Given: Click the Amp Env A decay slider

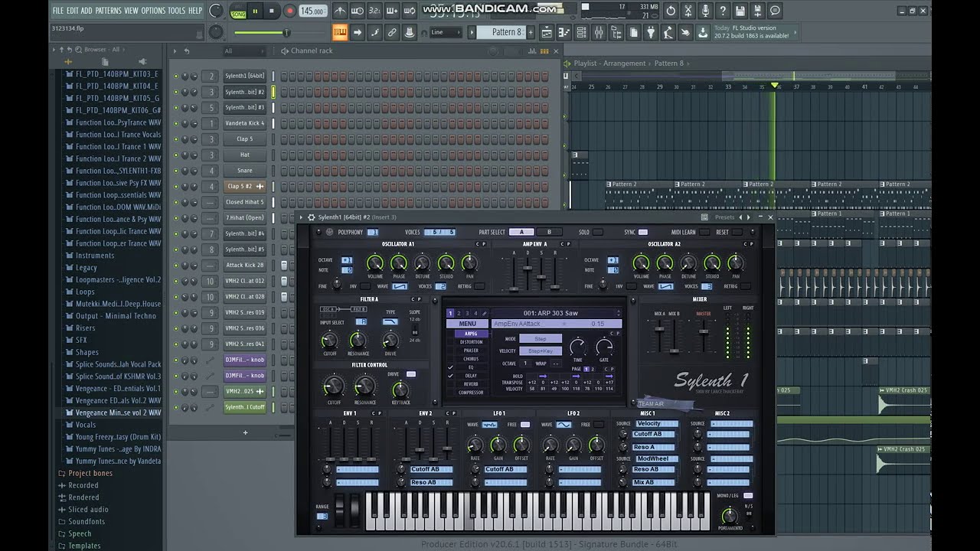Looking at the screenshot, I should 528,269.
